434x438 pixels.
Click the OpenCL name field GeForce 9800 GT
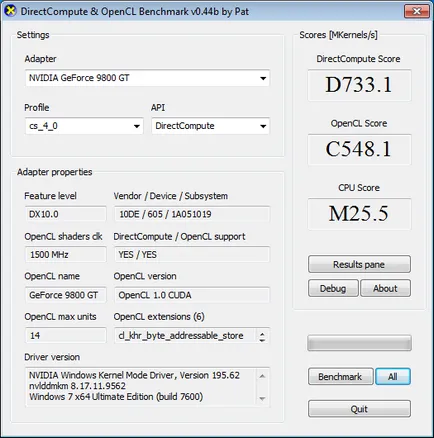(x=66, y=295)
